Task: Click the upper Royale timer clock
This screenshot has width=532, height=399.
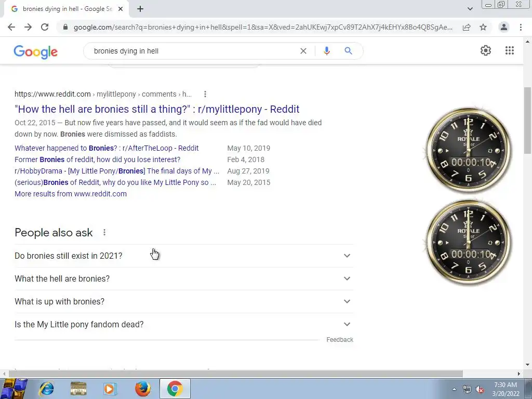Action: (x=469, y=151)
